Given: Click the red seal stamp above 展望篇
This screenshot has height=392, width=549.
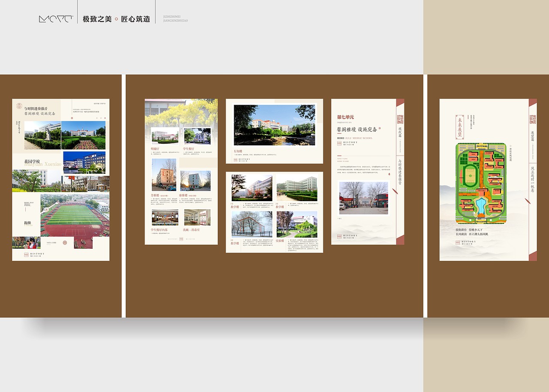Looking at the screenshot, I should tap(533, 119).
